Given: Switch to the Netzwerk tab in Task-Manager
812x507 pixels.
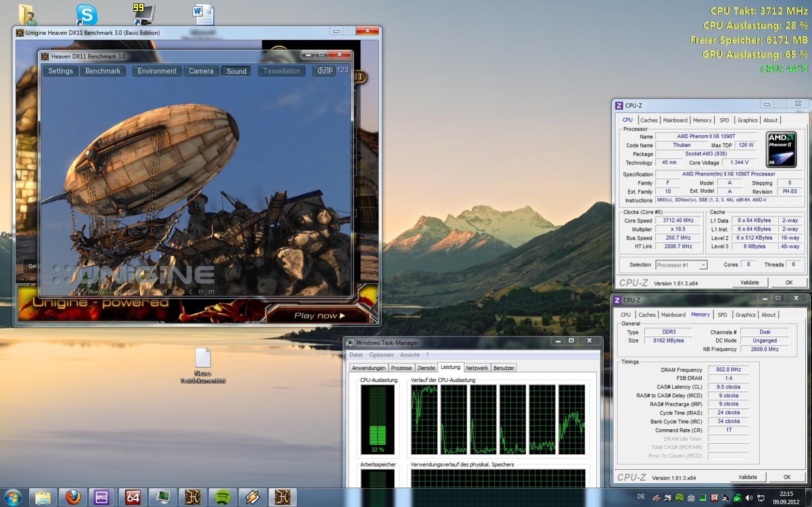Looking at the screenshot, I should [x=477, y=368].
